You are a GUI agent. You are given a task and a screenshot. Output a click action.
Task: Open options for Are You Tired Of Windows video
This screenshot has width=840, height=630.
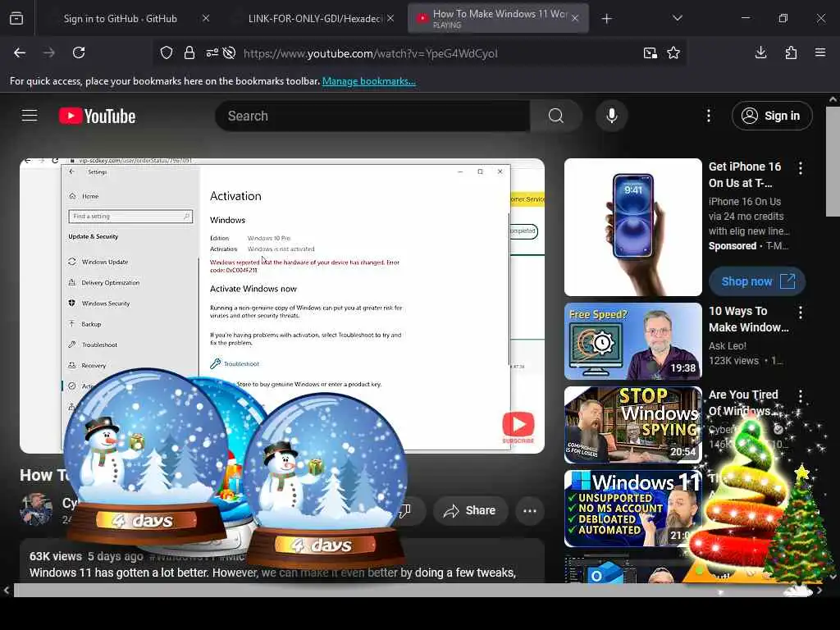(x=801, y=396)
